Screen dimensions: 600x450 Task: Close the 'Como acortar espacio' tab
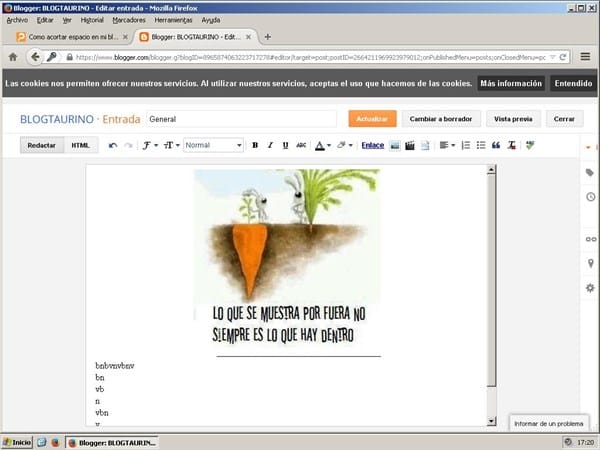(x=125, y=37)
